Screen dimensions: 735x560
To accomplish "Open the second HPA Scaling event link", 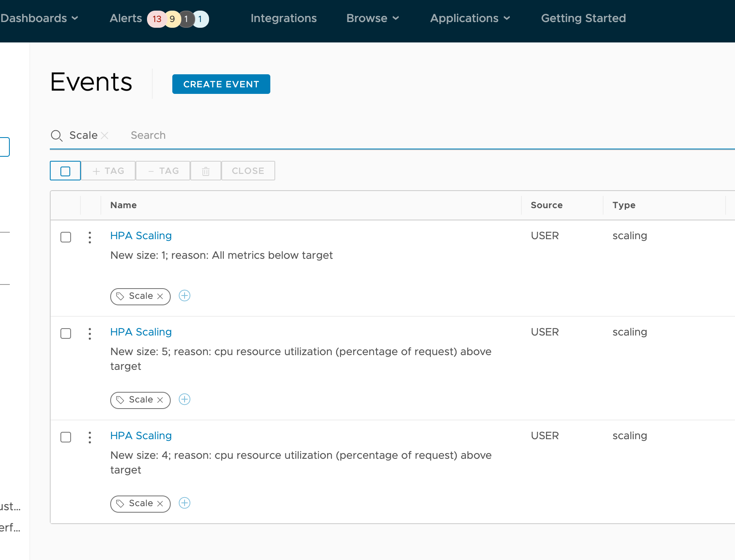I will [x=141, y=332].
